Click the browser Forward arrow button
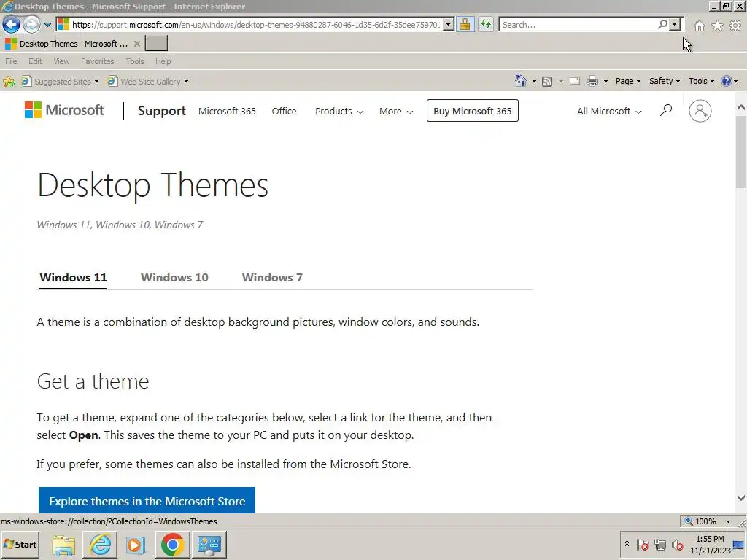Image resolution: width=747 pixels, height=560 pixels. (31, 24)
